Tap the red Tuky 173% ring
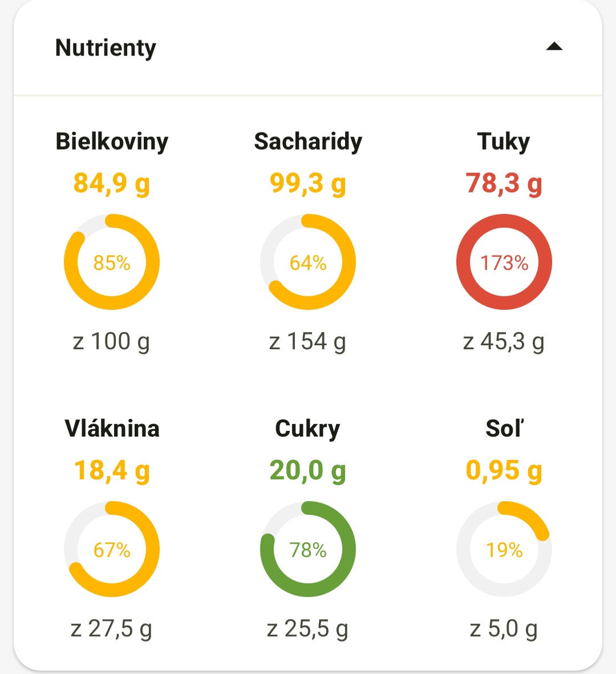The width and height of the screenshot is (616, 674). (504, 263)
